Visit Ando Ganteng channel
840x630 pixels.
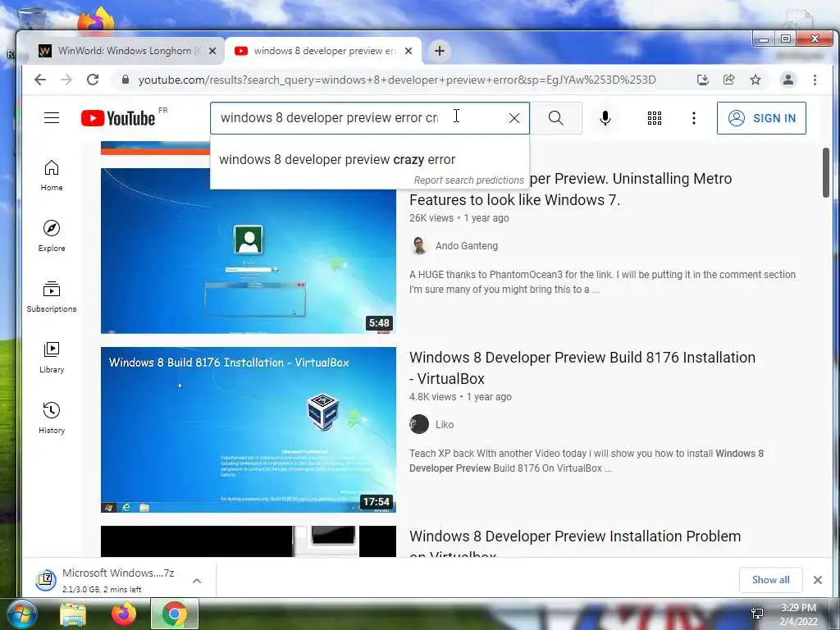tap(467, 246)
